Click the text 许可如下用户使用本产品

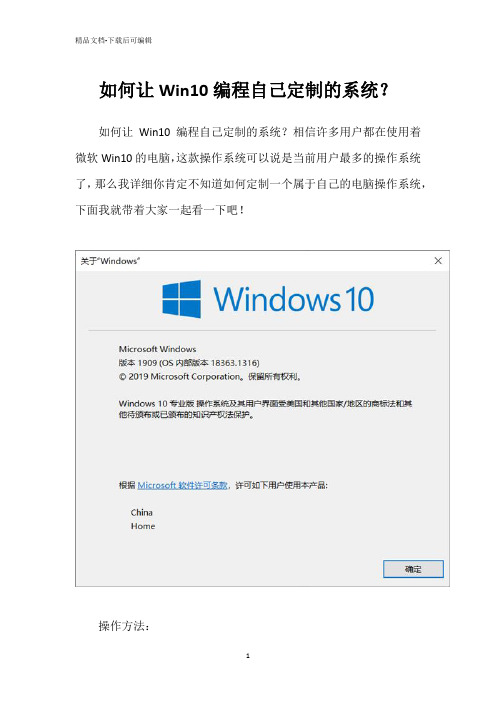[x=282, y=485]
